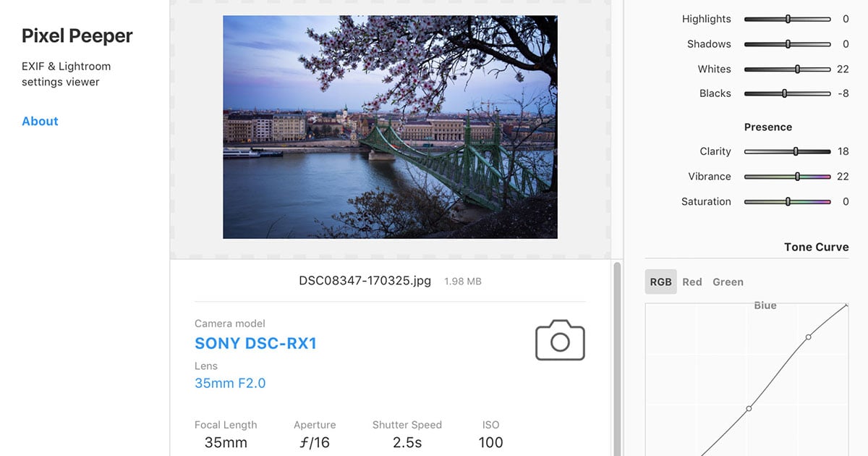
Task: Click the Highlights slider handle
Action: [x=788, y=20]
